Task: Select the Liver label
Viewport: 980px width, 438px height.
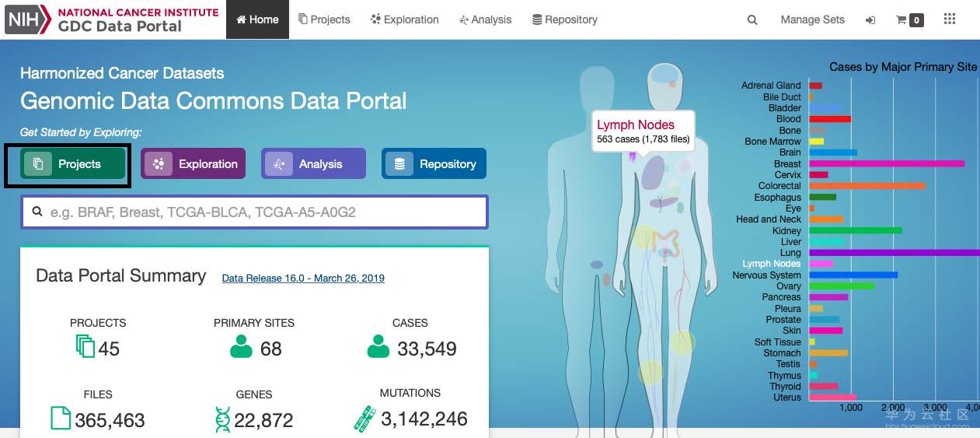Action: [x=791, y=242]
